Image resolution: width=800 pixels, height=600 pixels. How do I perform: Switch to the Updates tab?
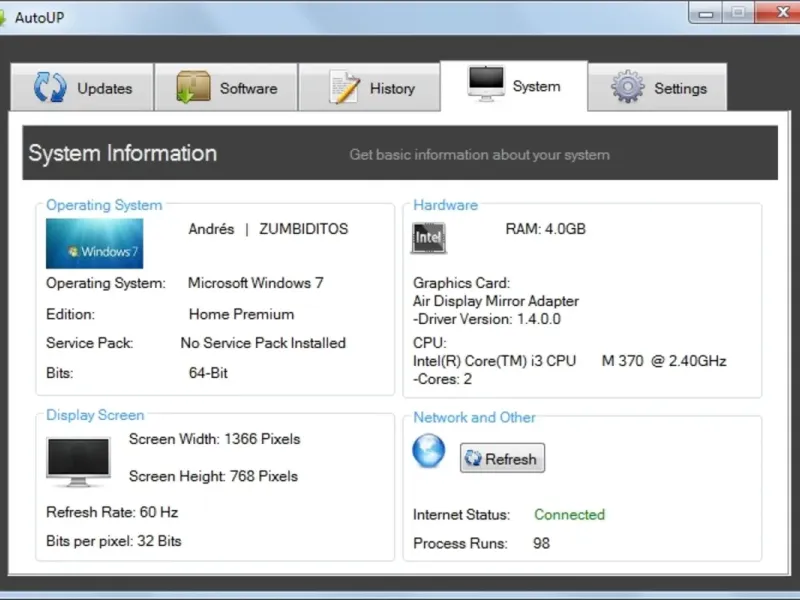(x=105, y=88)
